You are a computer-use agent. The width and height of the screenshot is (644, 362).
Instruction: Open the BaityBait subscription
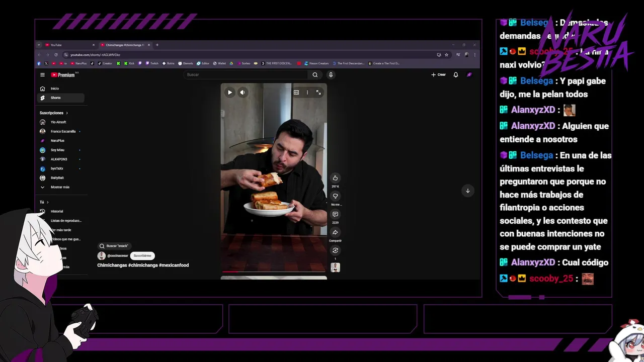[61, 178]
